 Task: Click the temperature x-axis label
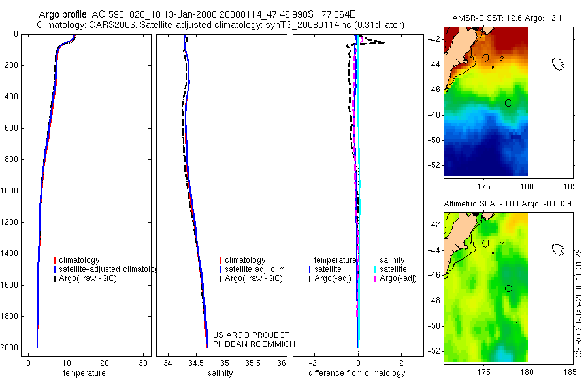(x=84, y=373)
